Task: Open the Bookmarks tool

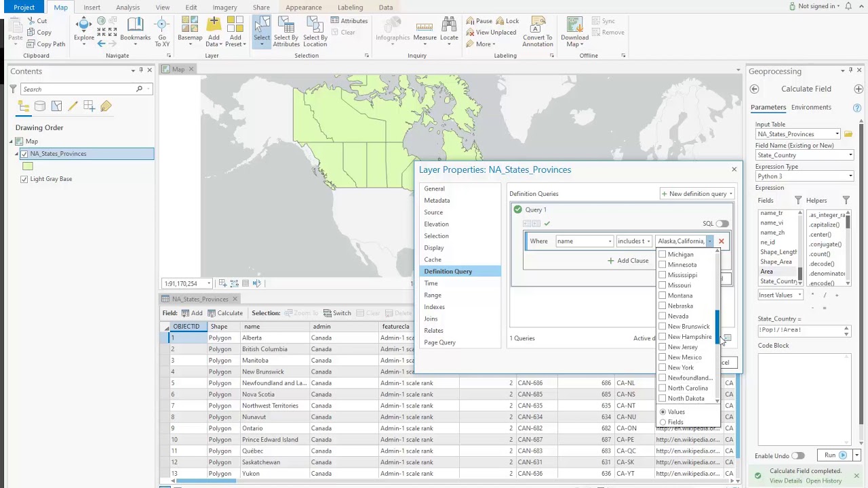Action: tap(135, 29)
